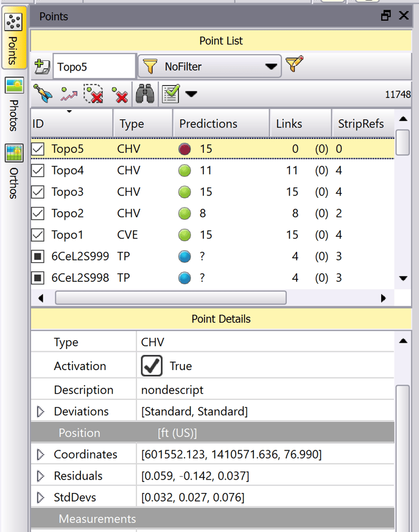Uncheck the Topo4 row checkbox
The width and height of the screenshot is (419, 532).
pos(38,170)
